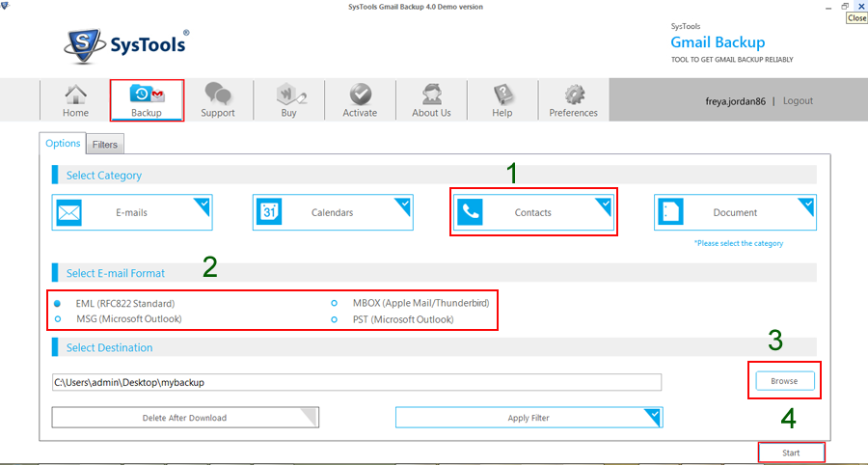Image resolution: width=868 pixels, height=465 pixels.
Task: Click the Browse button
Action: 784,381
